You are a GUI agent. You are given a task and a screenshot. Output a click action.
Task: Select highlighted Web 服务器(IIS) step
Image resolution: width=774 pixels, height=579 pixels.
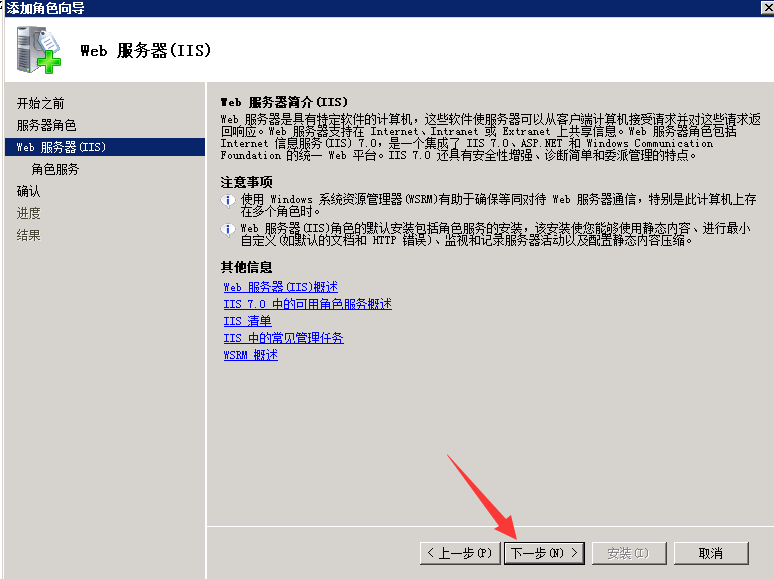coord(105,147)
